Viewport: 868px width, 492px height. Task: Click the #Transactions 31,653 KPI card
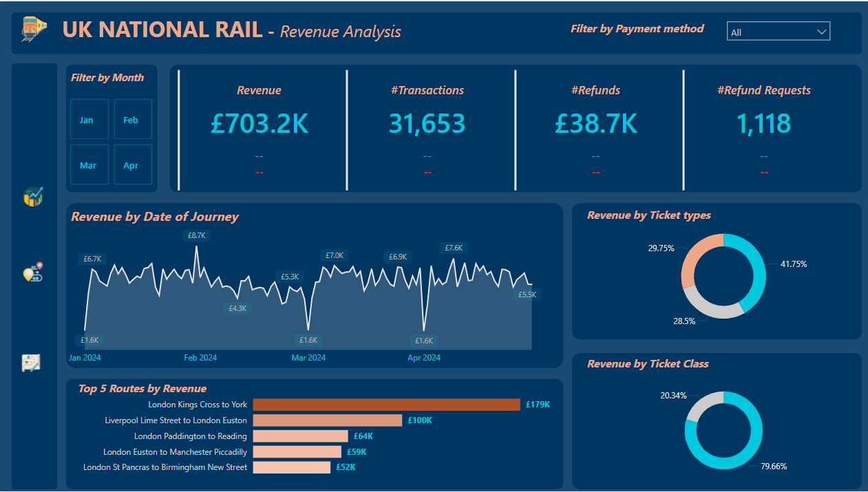click(427, 124)
